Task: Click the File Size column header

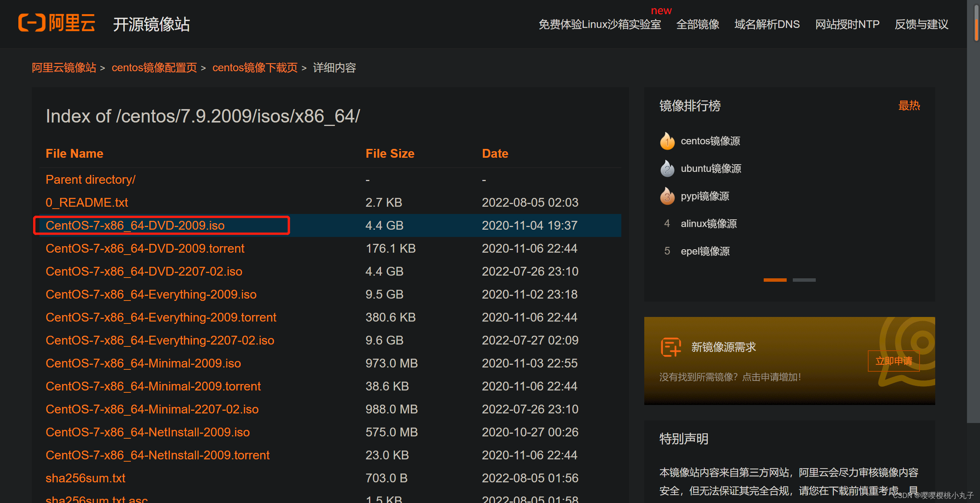Action: pos(390,154)
